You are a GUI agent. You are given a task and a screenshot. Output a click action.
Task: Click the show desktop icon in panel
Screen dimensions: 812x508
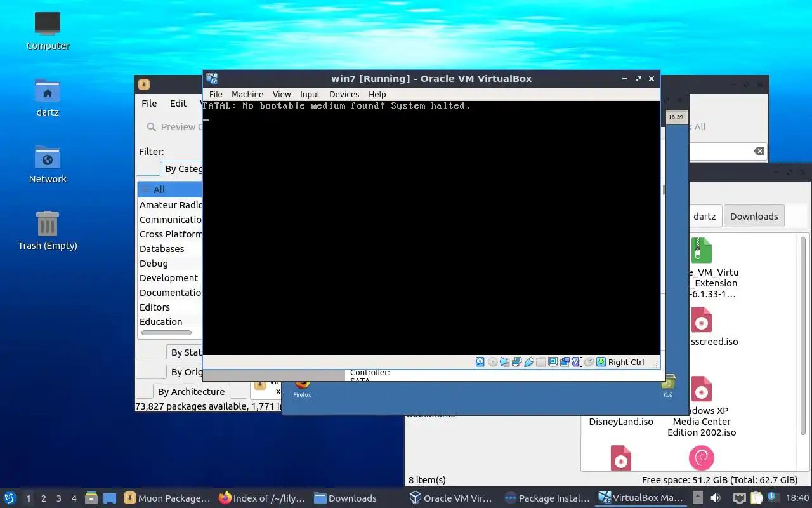(x=110, y=498)
